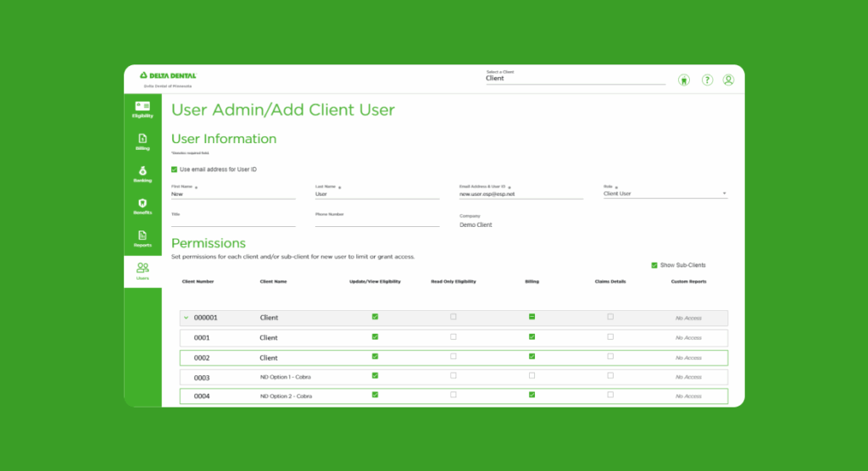
Task: Open the Benefits sidebar section
Action: point(142,207)
